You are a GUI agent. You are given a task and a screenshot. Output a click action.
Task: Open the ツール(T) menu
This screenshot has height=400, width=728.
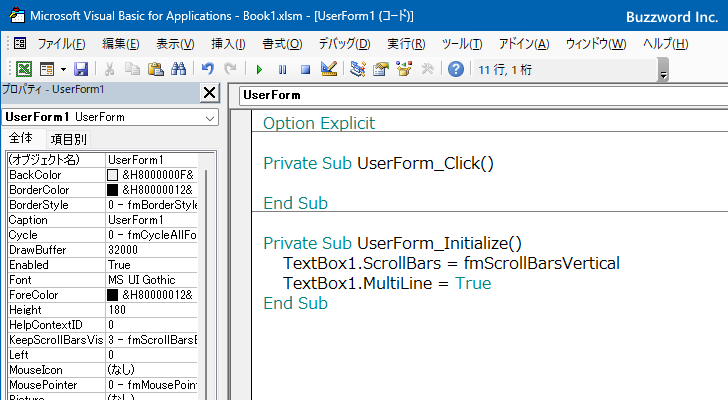[x=462, y=44]
